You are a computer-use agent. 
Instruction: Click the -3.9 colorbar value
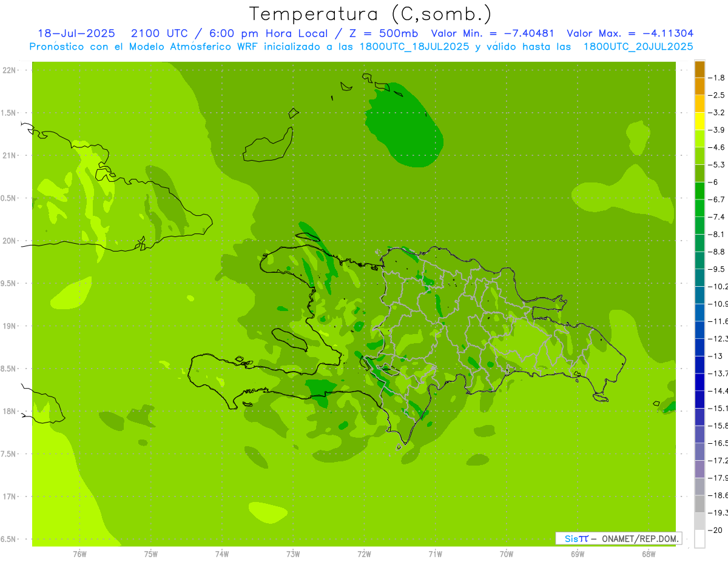click(x=716, y=130)
